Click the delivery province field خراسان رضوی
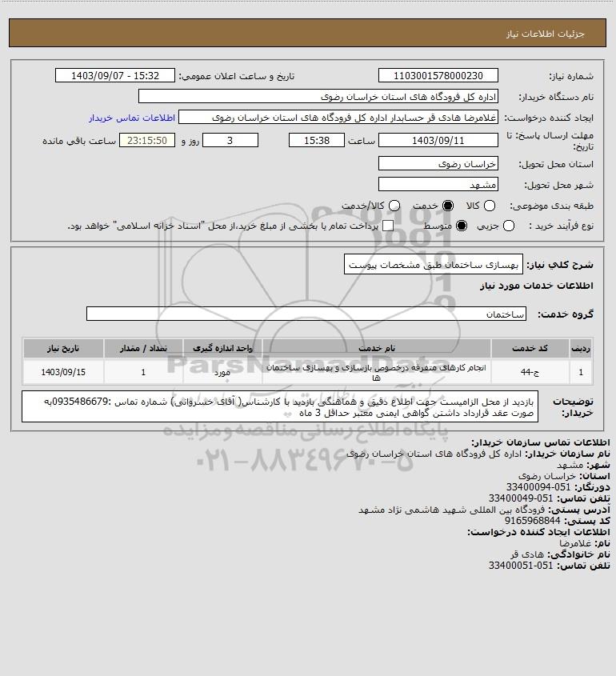The width and height of the screenshot is (616, 676). pyautogui.click(x=438, y=163)
